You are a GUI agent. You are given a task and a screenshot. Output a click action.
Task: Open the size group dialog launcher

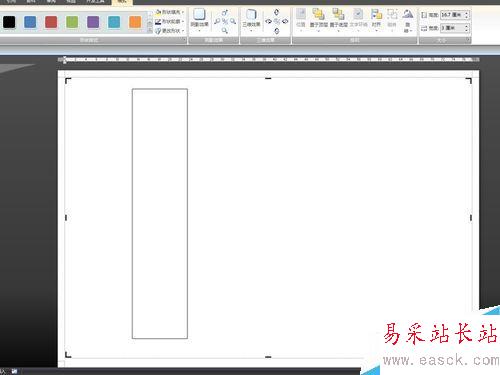pyautogui.click(x=468, y=40)
